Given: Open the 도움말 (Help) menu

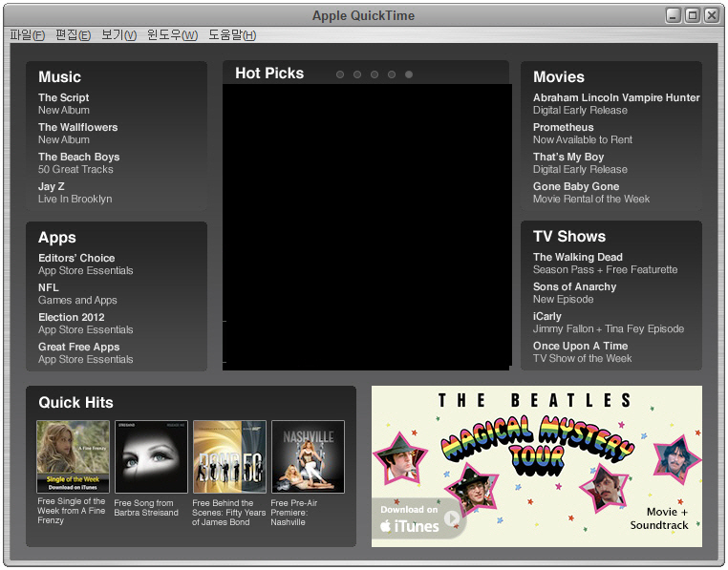Looking at the screenshot, I should point(232,35).
